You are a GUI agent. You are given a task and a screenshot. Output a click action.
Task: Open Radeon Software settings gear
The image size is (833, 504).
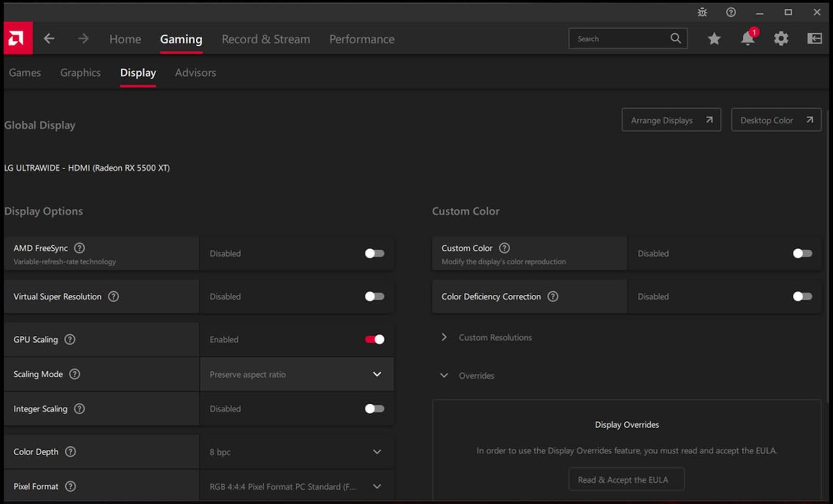click(781, 38)
